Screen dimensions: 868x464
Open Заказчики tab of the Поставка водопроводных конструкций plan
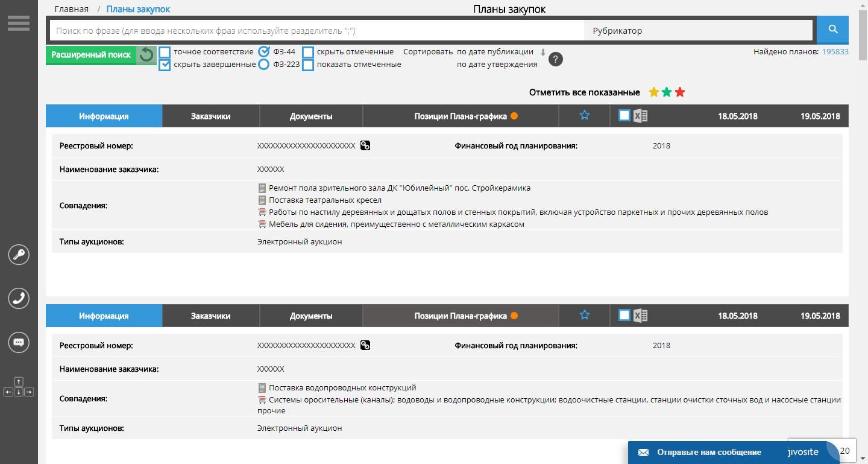pyautogui.click(x=211, y=316)
